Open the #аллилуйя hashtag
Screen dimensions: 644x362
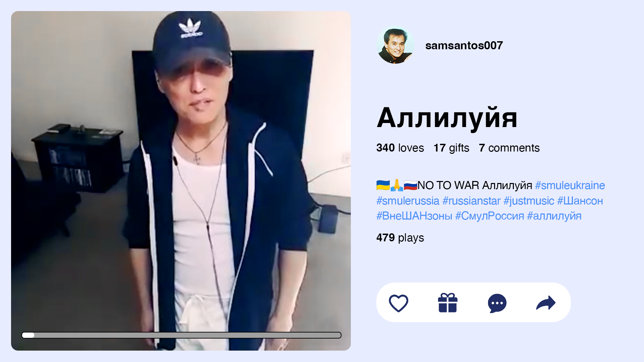(x=554, y=216)
